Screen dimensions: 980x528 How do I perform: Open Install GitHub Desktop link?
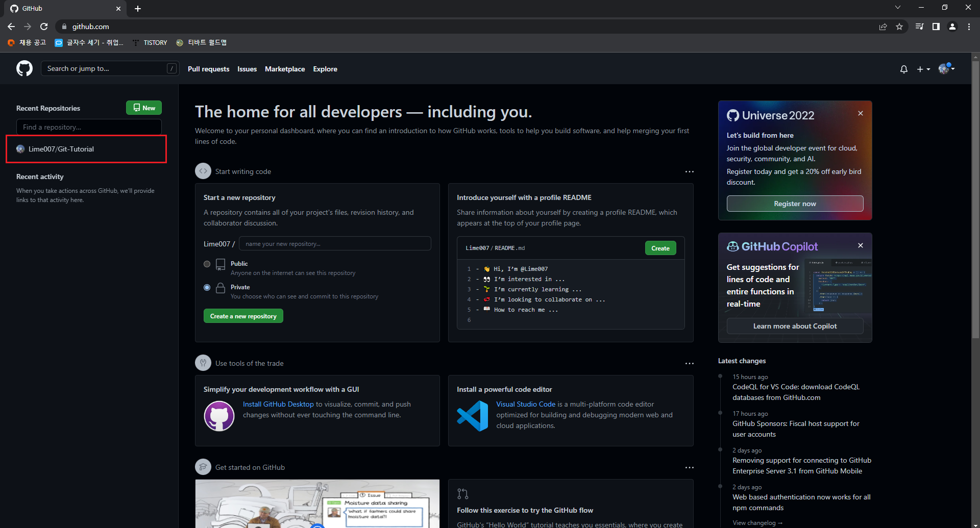pyautogui.click(x=278, y=404)
